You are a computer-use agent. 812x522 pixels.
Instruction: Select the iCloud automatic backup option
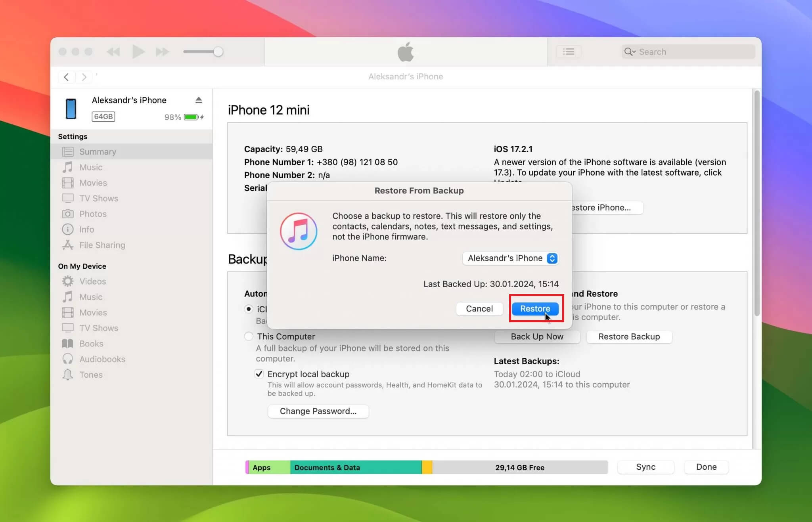click(x=249, y=309)
